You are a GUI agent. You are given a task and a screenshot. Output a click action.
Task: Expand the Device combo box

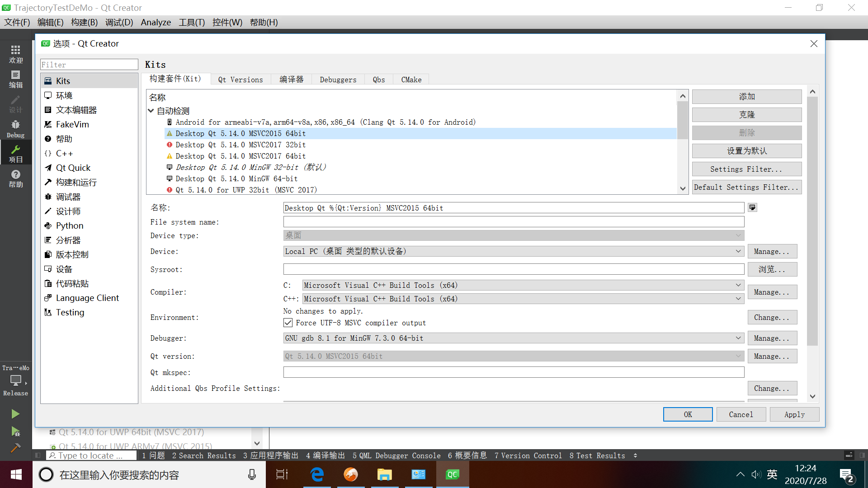(x=514, y=251)
